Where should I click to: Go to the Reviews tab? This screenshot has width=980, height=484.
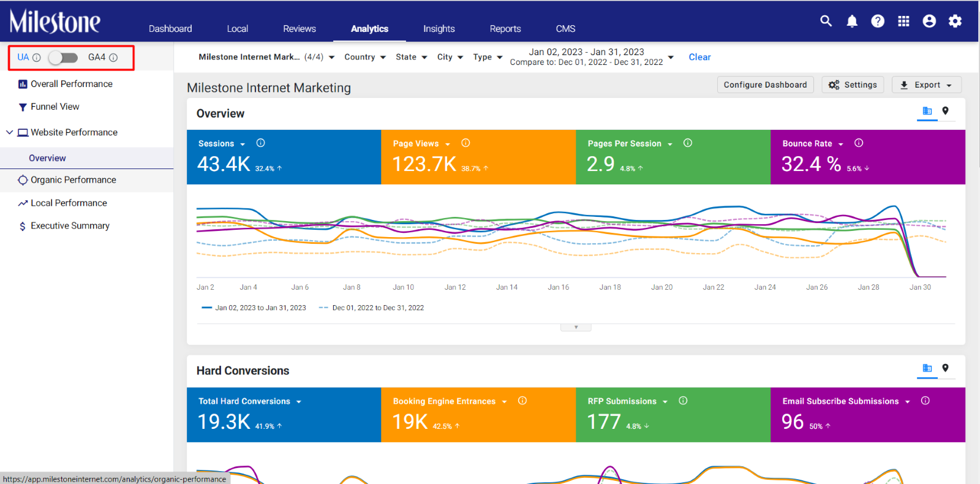click(300, 29)
